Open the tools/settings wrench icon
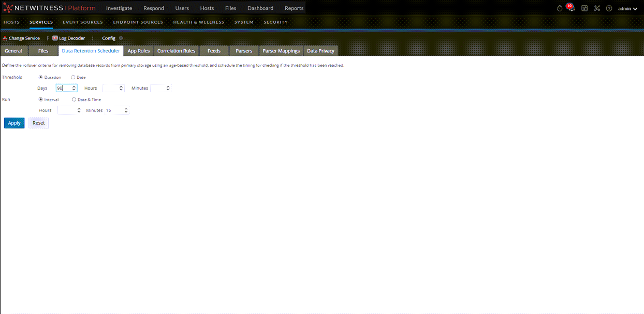Image resolution: width=644 pixels, height=314 pixels. click(597, 8)
